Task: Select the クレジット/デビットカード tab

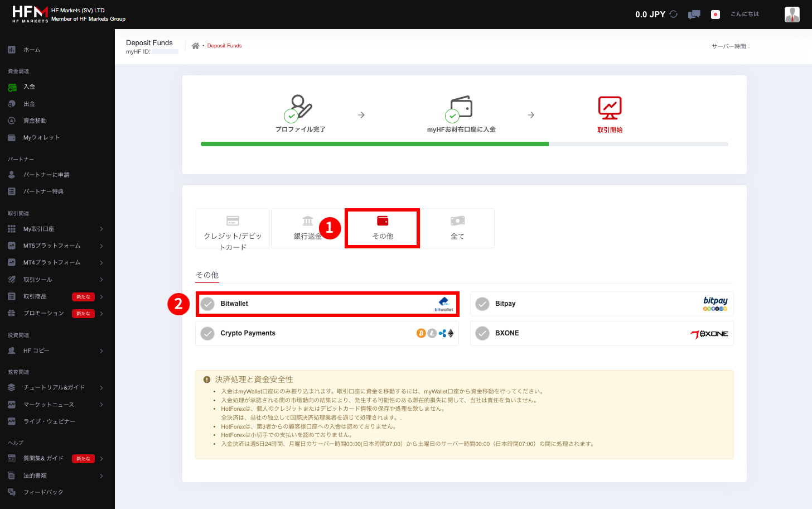Action: (x=232, y=228)
